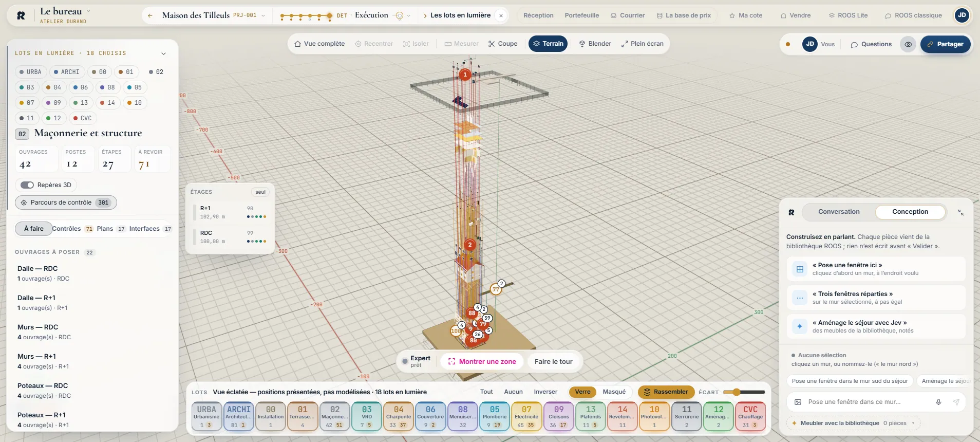Click the microphone icon in prompt field

(938, 402)
